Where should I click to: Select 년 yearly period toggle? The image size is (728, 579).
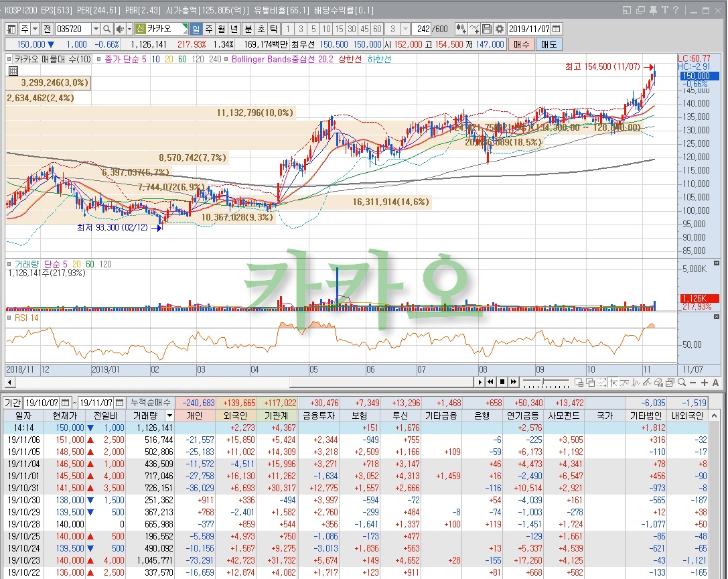pos(234,29)
